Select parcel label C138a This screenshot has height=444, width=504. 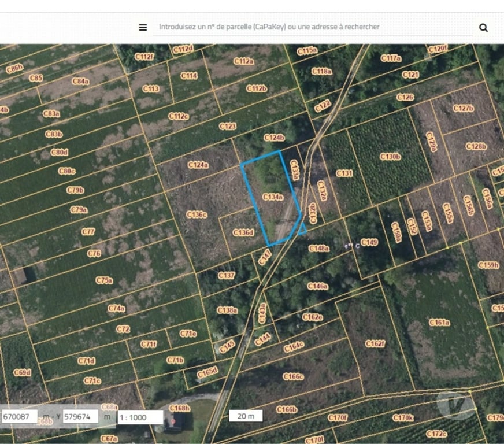click(227, 310)
